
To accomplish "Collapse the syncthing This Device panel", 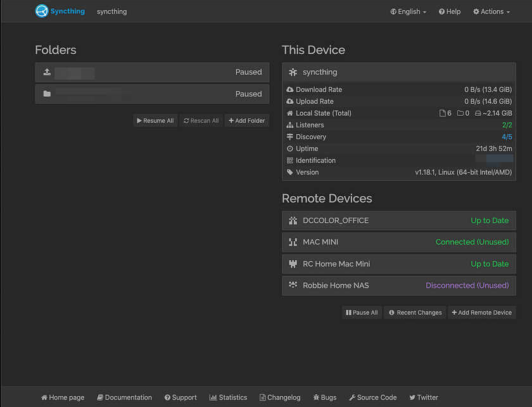I will [x=398, y=72].
